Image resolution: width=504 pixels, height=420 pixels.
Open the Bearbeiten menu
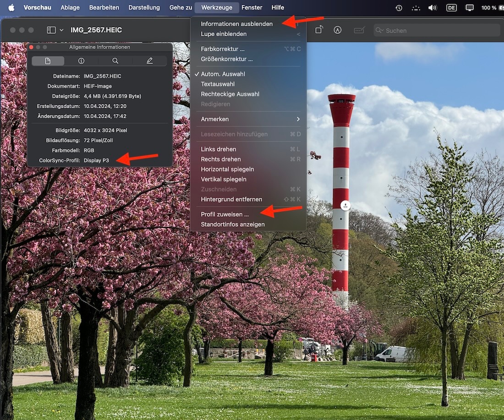[x=104, y=7]
